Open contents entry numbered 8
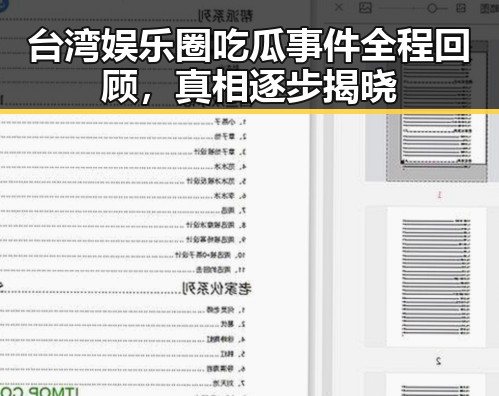The image size is (499, 396). [x=216, y=225]
